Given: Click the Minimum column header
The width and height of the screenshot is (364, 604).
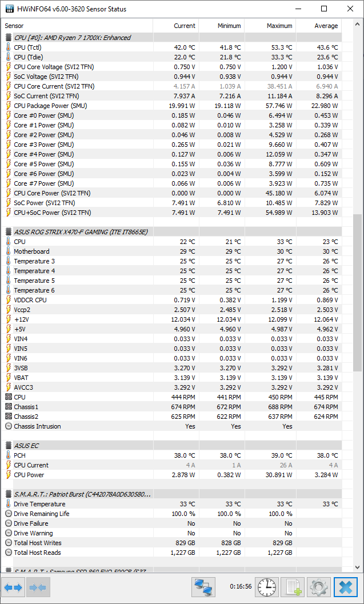Looking at the screenshot, I should [222, 26].
